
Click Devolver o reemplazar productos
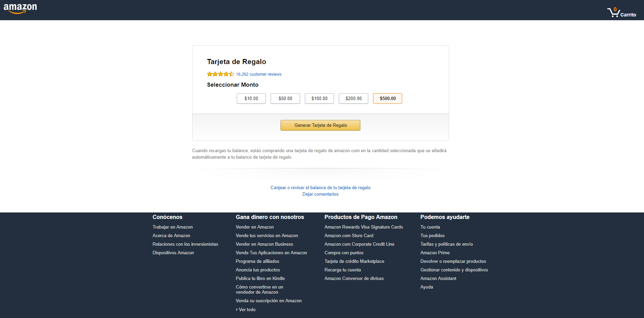pyautogui.click(x=453, y=261)
